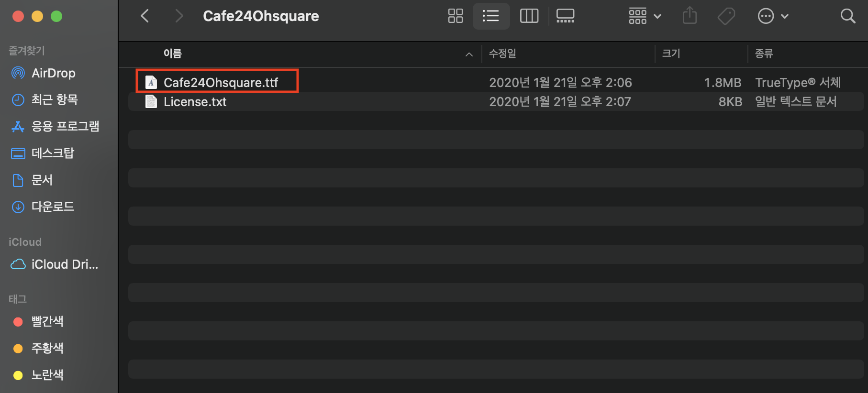Click the red tag color dot
Image resolution: width=868 pixels, height=393 pixels.
[x=18, y=322]
